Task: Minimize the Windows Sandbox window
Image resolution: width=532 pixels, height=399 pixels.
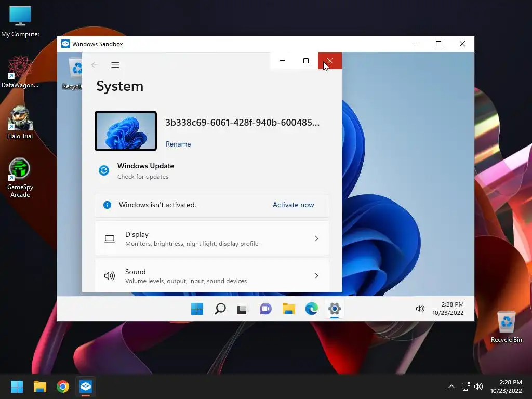Action: click(415, 44)
